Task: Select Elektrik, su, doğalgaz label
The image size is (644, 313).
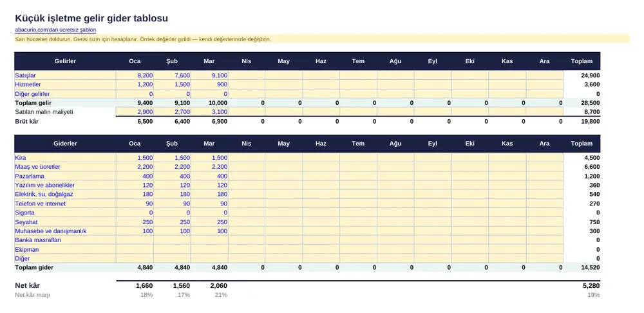Action: [x=44, y=194]
